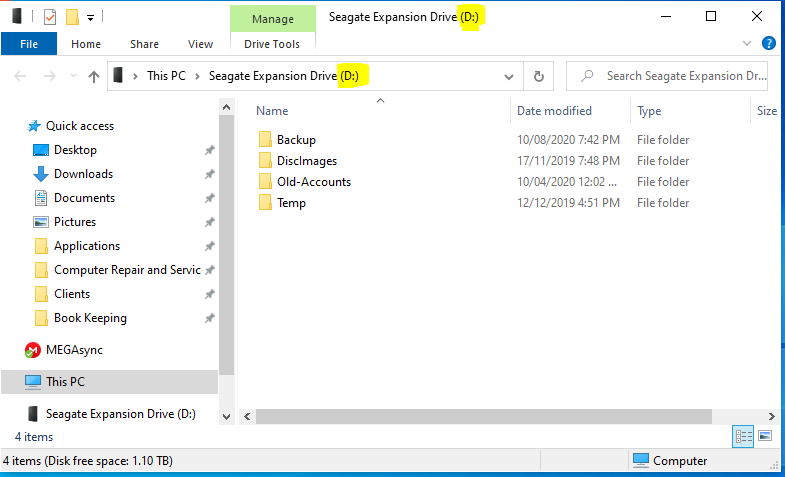The image size is (785, 477).
Task: Select the Old-Accounts folder
Action: tap(314, 182)
